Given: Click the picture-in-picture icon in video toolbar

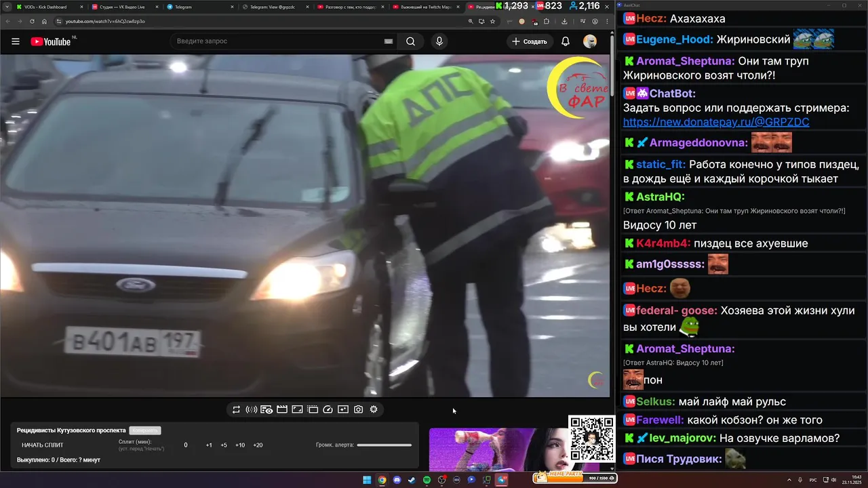Looking at the screenshot, I should point(297,409).
